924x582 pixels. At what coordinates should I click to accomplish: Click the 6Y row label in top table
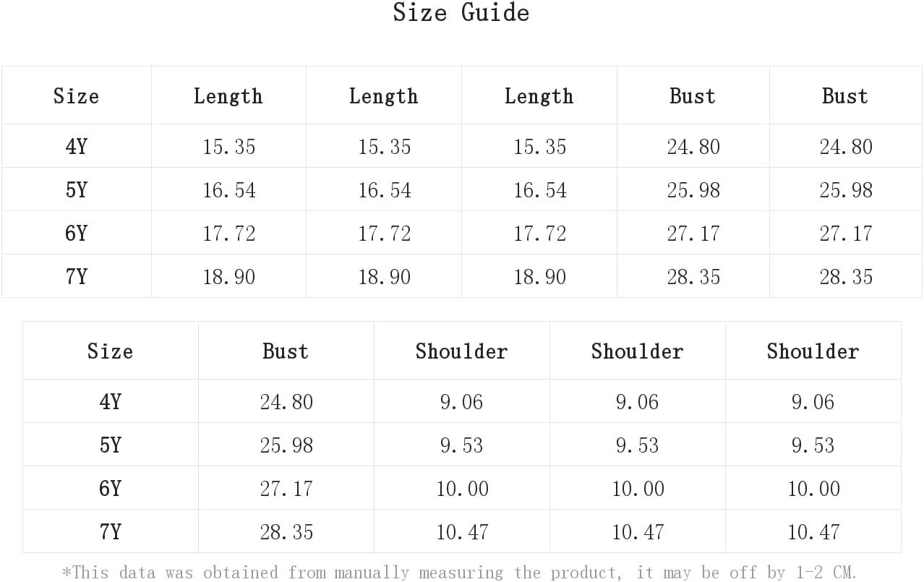pos(76,233)
